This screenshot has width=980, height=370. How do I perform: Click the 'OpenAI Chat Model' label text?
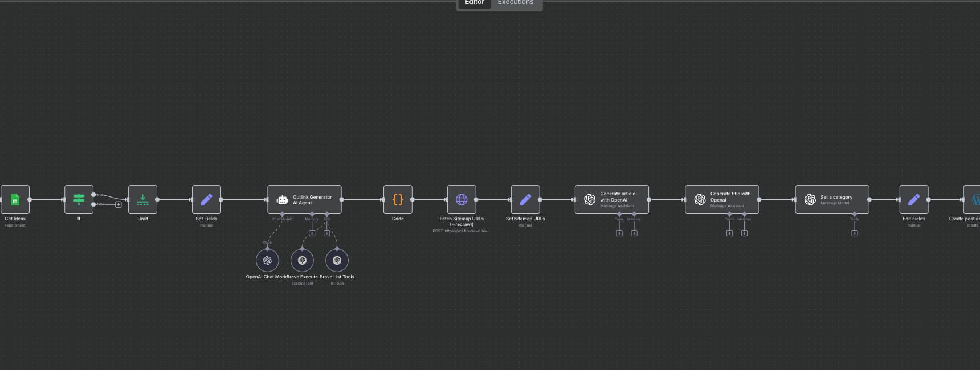point(267,277)
